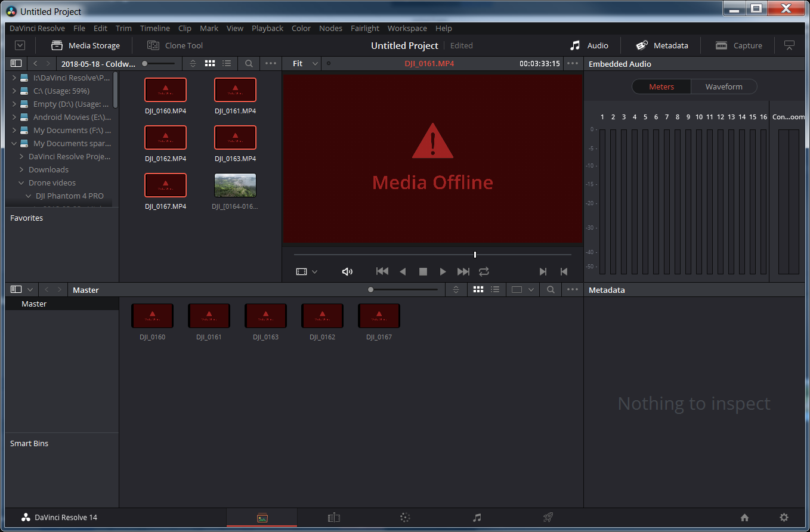Click the Media Storage button
The width and height of the screenshot is (810, 532).
[x=85, y=45]
